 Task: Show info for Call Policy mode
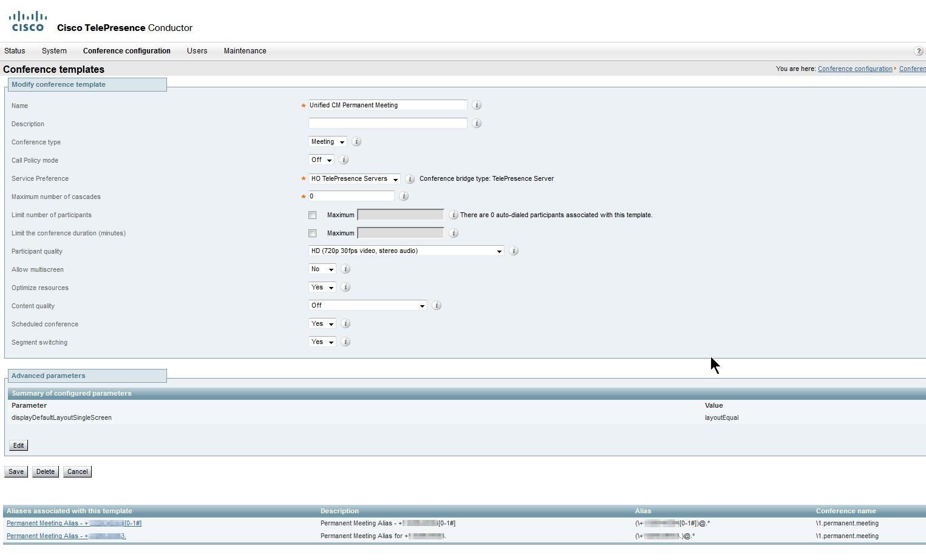point(344,160)
